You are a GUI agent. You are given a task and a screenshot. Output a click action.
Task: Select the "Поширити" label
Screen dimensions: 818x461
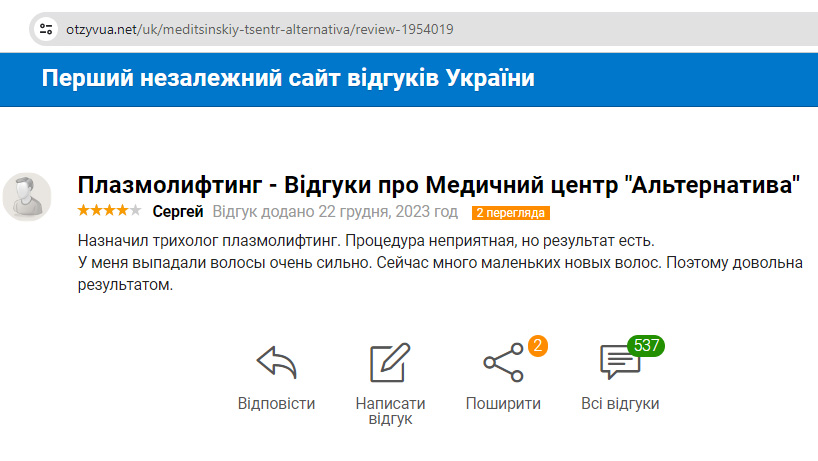(503, 404)
